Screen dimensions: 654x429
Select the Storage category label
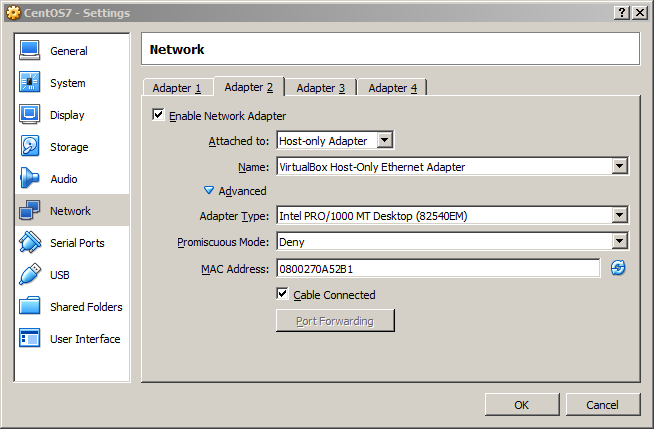pos(69,147)
